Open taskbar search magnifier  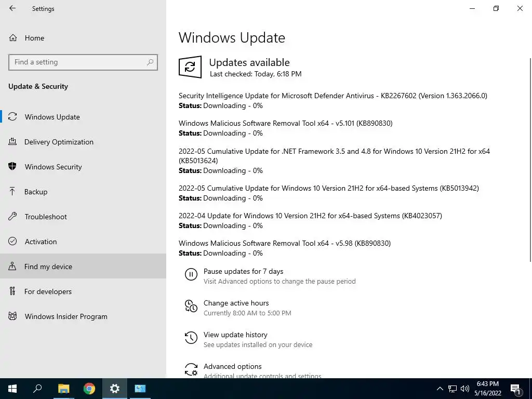pyautogui.click(x=37, y=389)
